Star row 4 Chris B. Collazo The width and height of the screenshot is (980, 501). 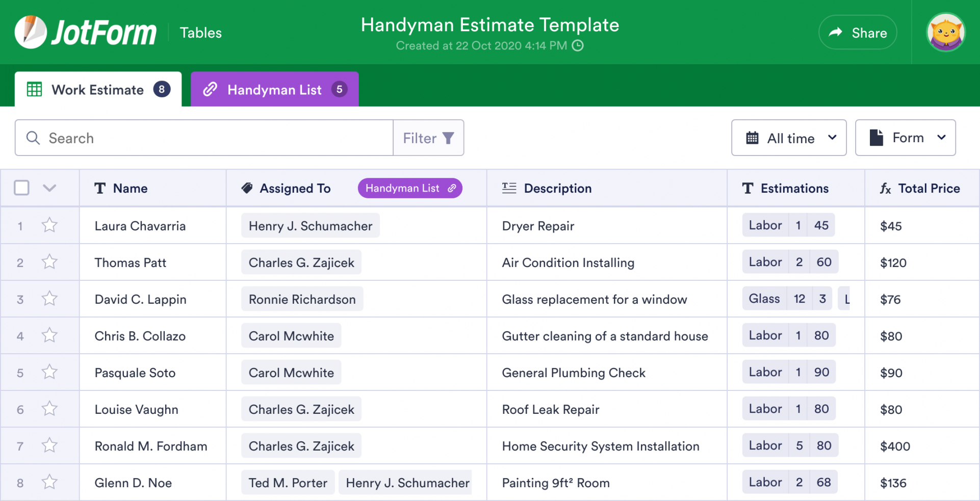49,335
